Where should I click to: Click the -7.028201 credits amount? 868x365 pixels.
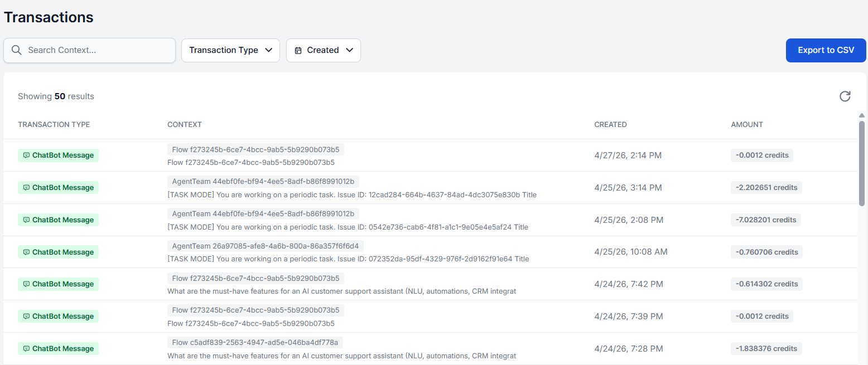[766, 220]
